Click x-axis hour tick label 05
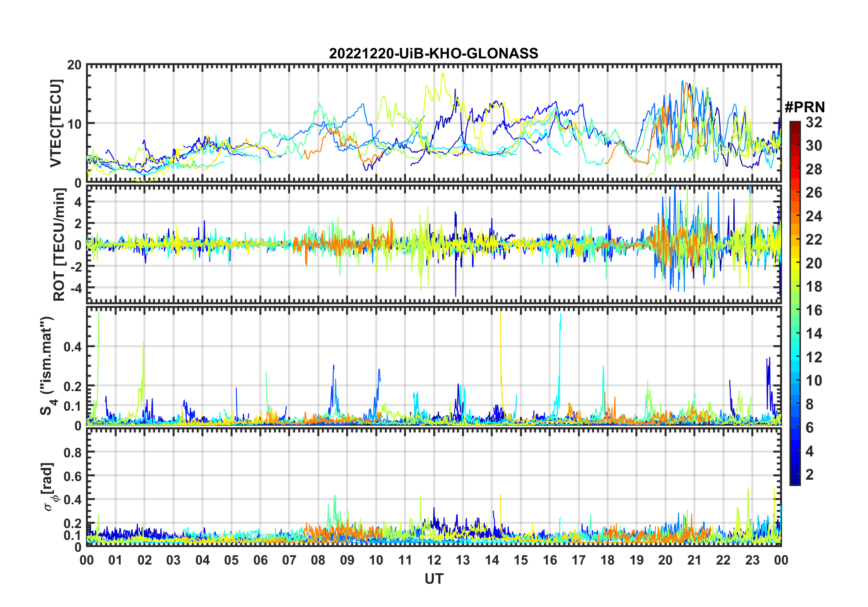The width and height of the screenshot is (868, 607). [x=231, y=560]
